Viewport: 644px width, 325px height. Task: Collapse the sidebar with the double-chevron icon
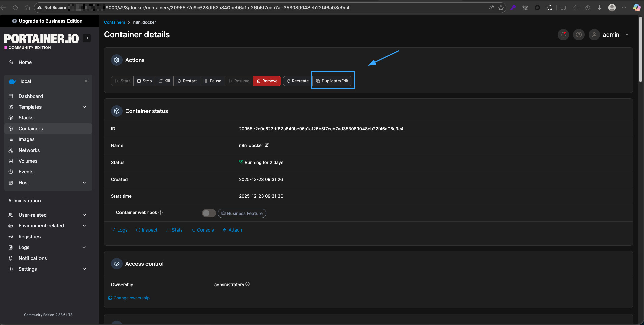87,38
